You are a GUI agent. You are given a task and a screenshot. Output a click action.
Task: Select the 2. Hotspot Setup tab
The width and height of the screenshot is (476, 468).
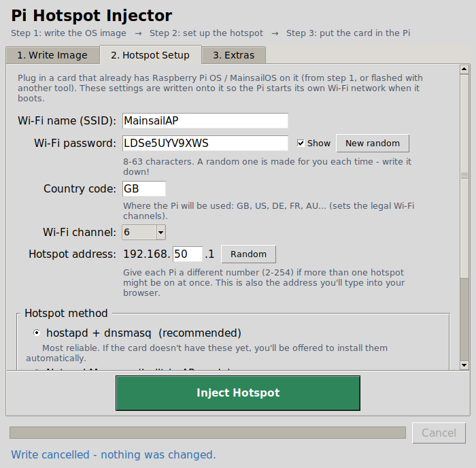coord(150,55)
